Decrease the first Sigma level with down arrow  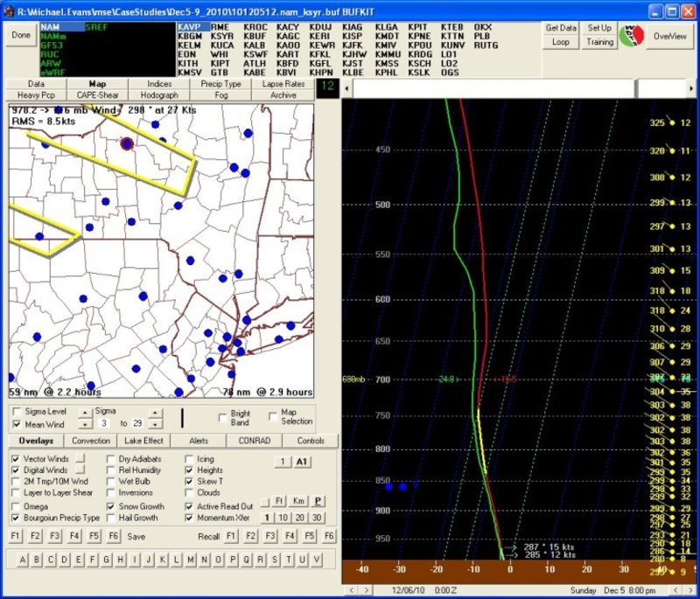click(x=85, y=424)
